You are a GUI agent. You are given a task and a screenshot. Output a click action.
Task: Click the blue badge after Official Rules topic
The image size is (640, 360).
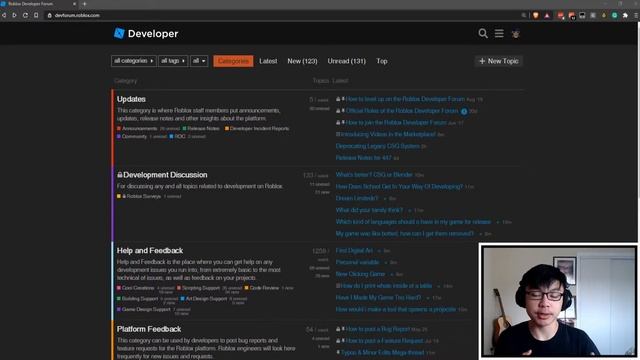coord(464,111)
